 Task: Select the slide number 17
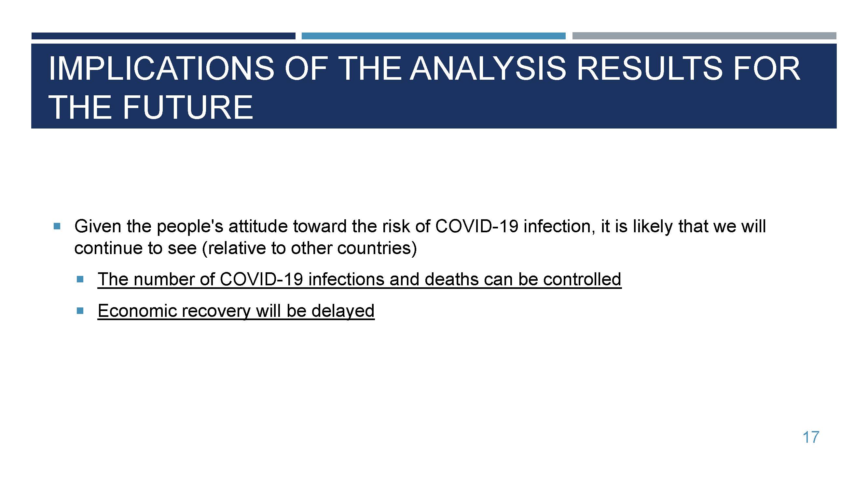tap(811, 438)
